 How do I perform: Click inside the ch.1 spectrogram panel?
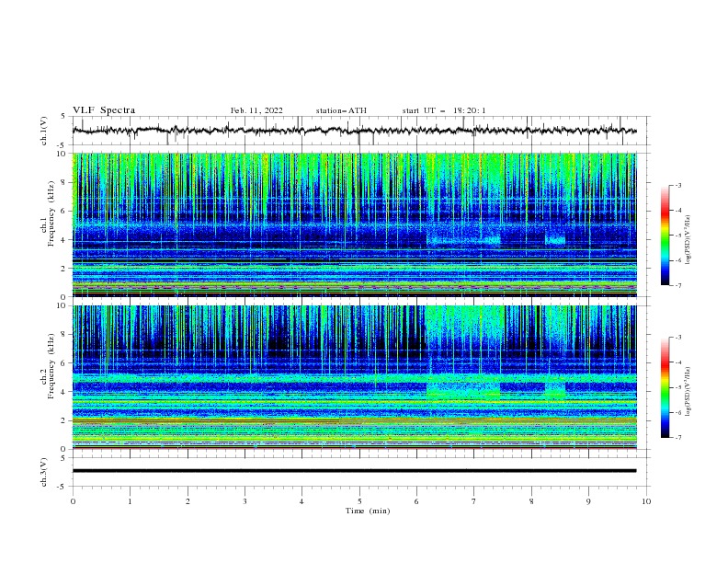(354, 224)
